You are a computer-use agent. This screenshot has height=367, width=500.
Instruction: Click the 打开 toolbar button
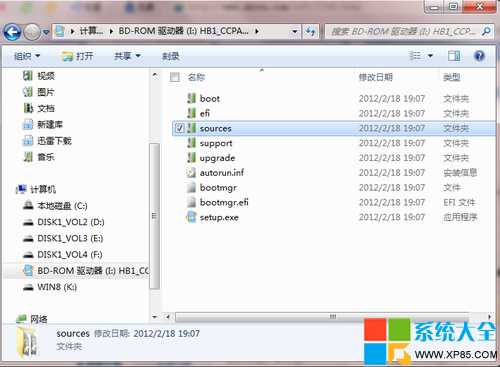(x=77, y=56)
